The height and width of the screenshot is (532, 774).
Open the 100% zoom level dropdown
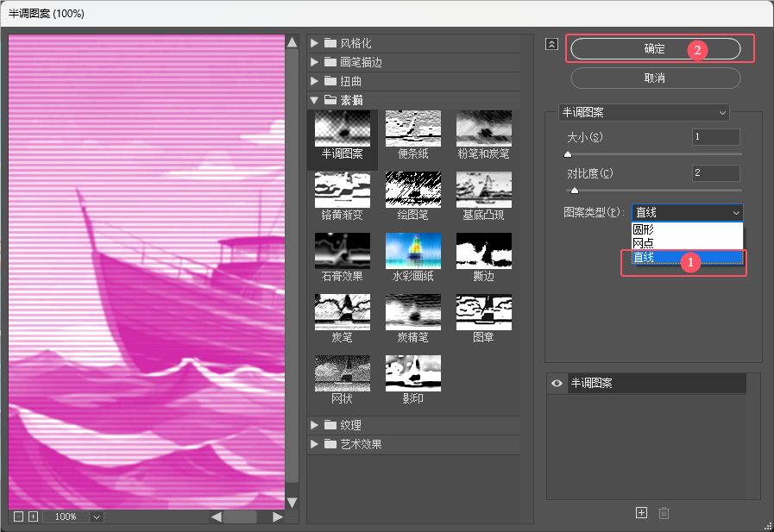pyautogui.click(x=97, y=516)
